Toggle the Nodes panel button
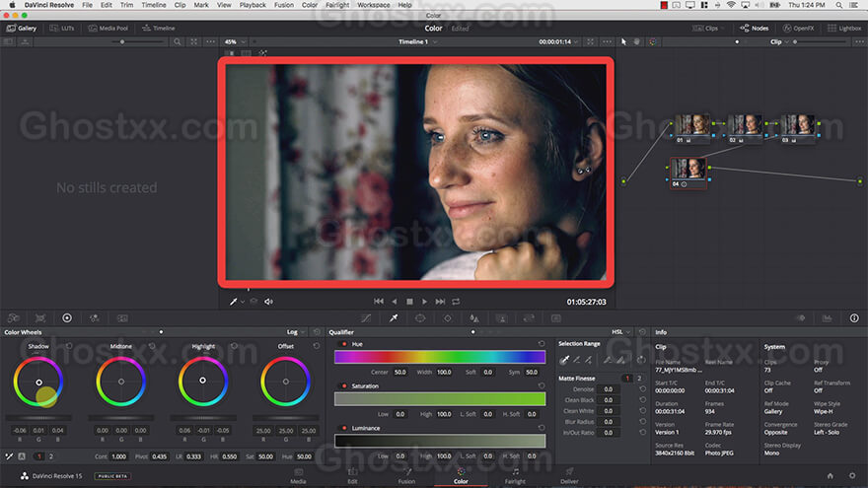Viewport: 868px width, 488px height. [754, 29]
